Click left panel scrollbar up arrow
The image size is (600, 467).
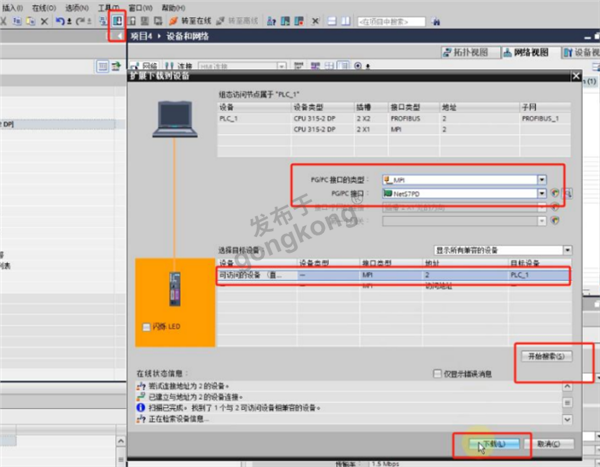coord(121,441)
